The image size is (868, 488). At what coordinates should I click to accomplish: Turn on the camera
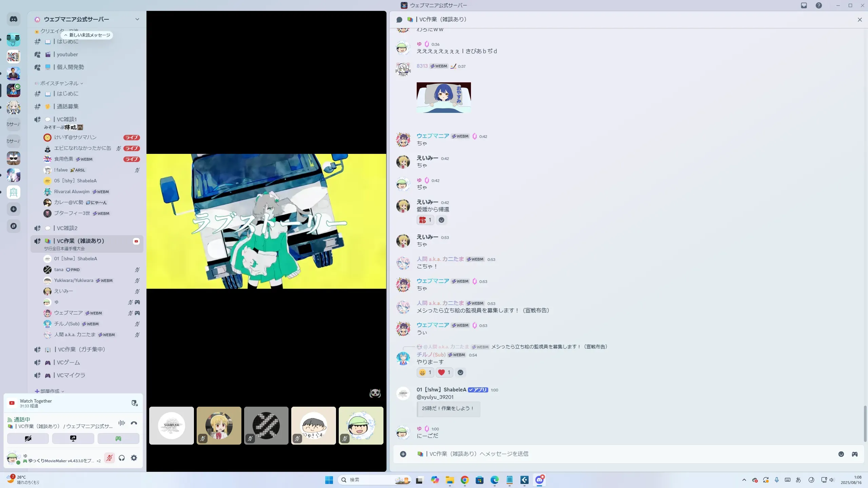(x=28, y=439)
